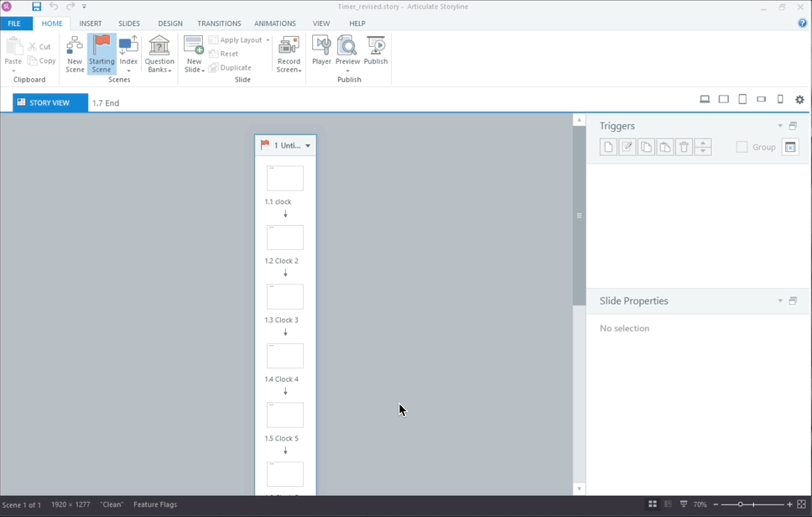Viewport: 812px width, 517px height.
Task: Click the STORY VIEW button
Action: click(x=50, y=103)
